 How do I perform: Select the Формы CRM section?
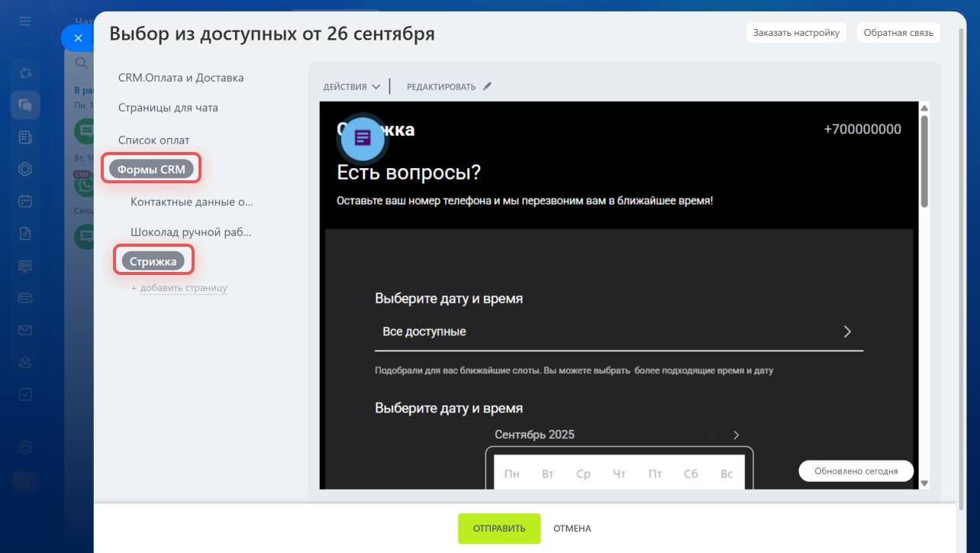point(151,170)
